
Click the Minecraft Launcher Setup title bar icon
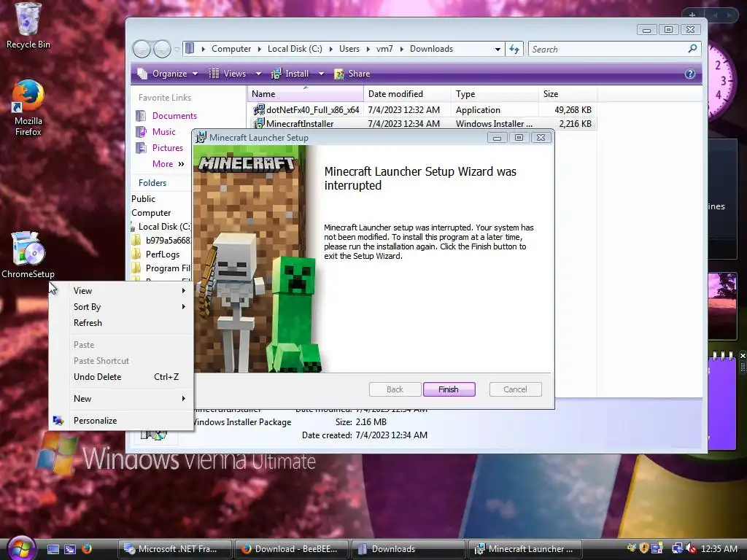[201, 138]
